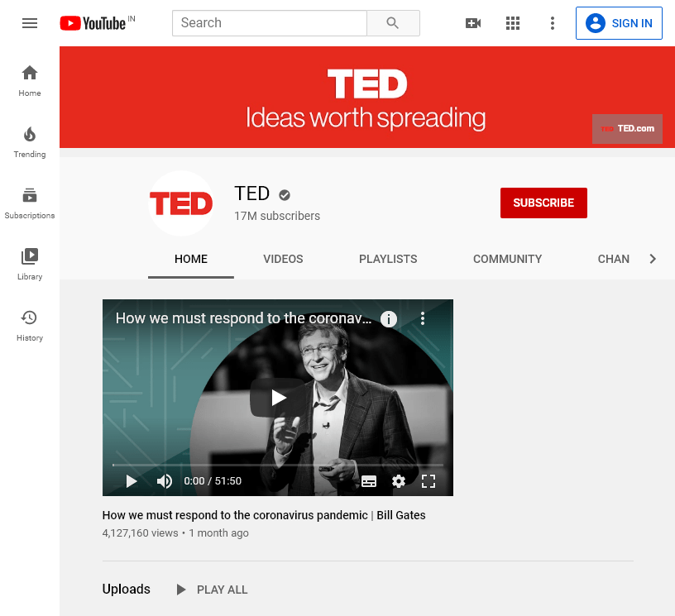Image resolution: width=675 pixels, height=616 pixels.
Task: Click the small play button in the player controls
Action: coord(132,481)
